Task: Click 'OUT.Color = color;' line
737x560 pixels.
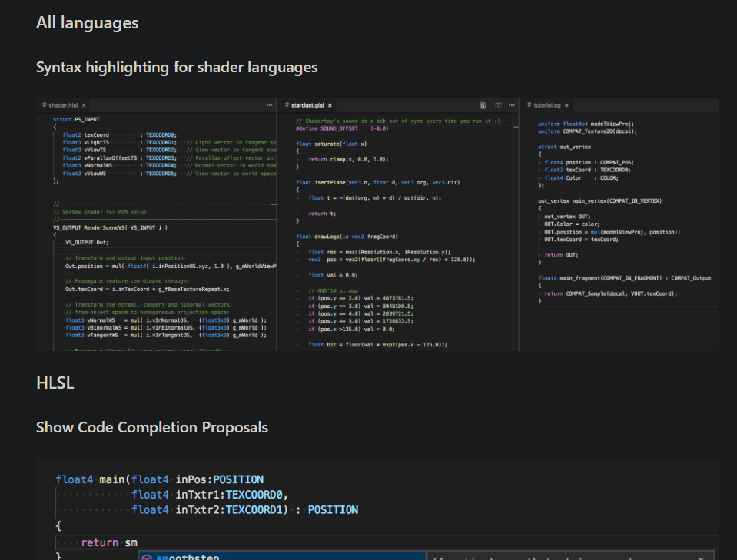Action: pyautogui.click(x=572, y=224)
